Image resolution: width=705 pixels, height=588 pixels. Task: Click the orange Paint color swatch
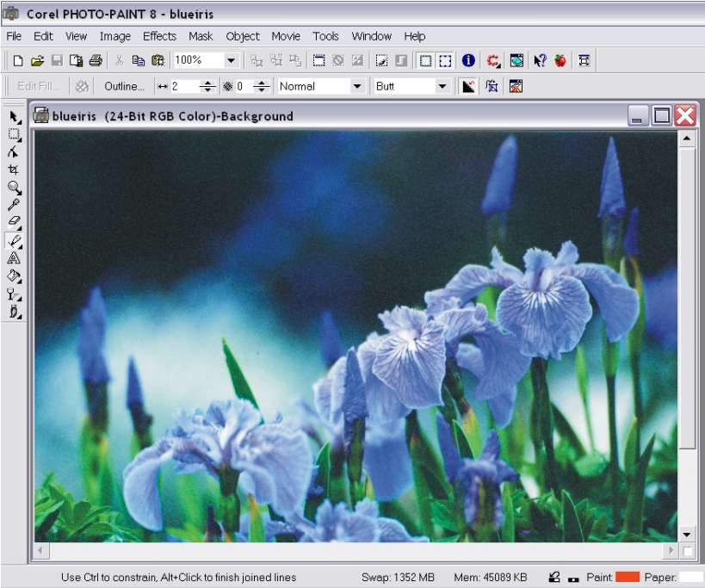click(x=628, y=577)
